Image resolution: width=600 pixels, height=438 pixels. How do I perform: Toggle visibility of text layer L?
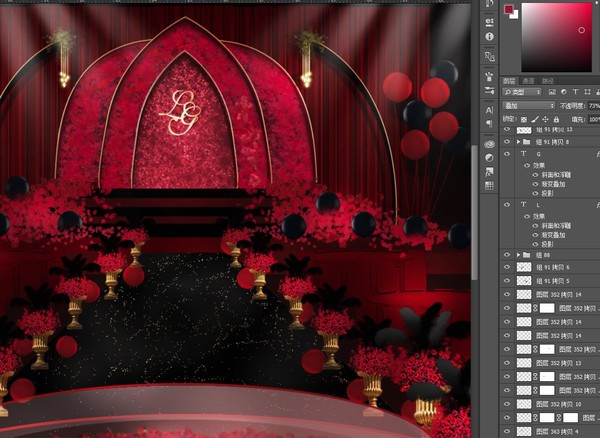507,205
